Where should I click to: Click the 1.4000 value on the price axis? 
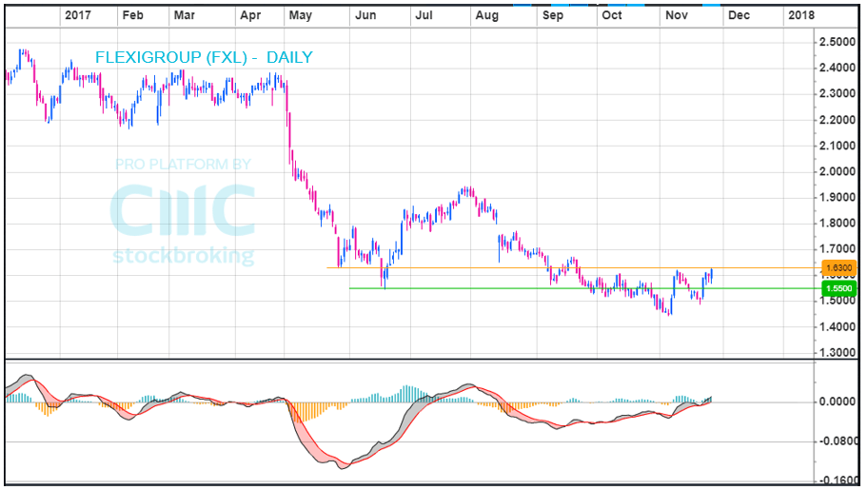click(838, 326)
